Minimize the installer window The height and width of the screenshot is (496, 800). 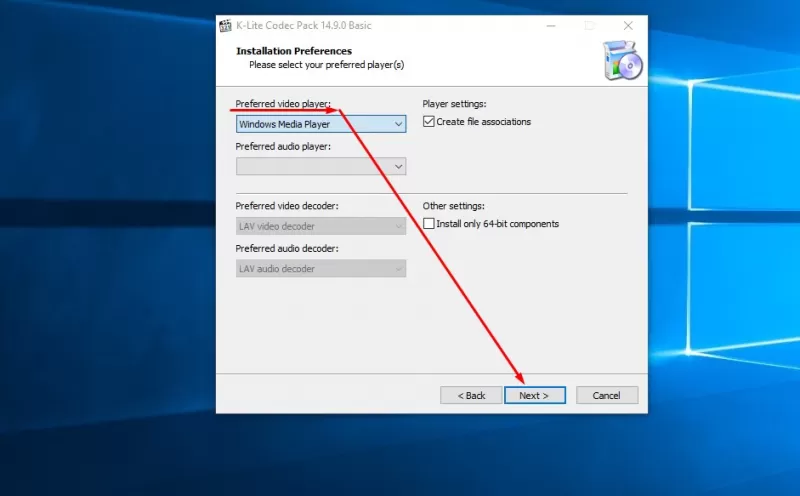(x=551, y=26)
